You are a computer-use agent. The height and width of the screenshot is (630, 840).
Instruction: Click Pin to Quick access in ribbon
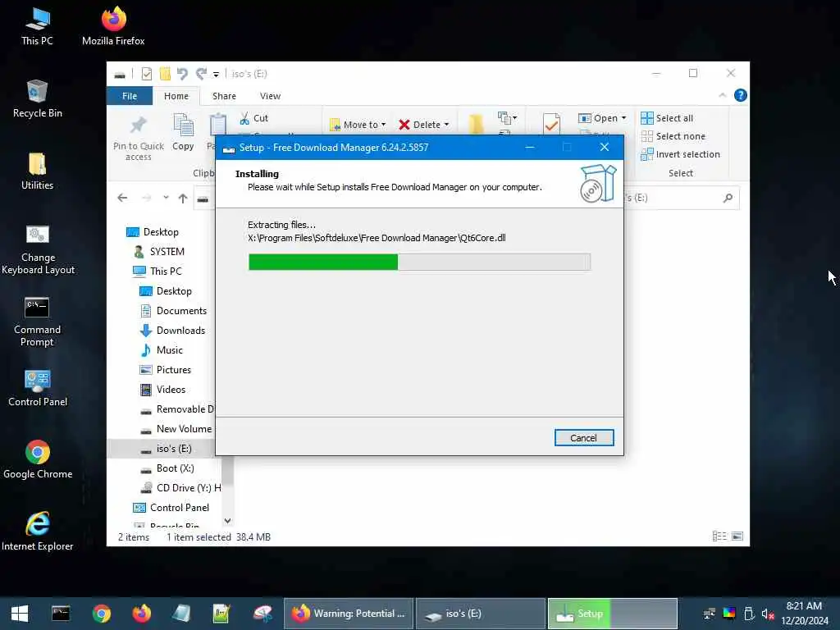(x=138, y=138)
